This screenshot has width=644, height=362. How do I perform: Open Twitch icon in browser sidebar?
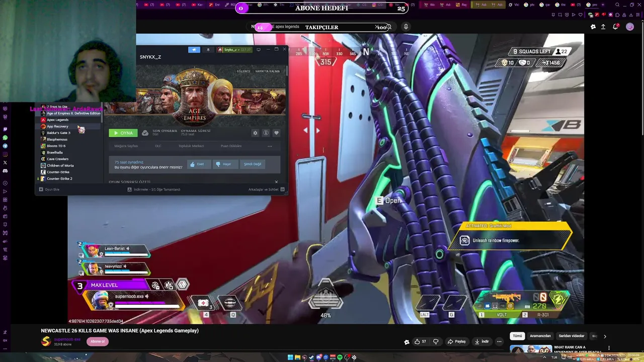pos(5,129)
